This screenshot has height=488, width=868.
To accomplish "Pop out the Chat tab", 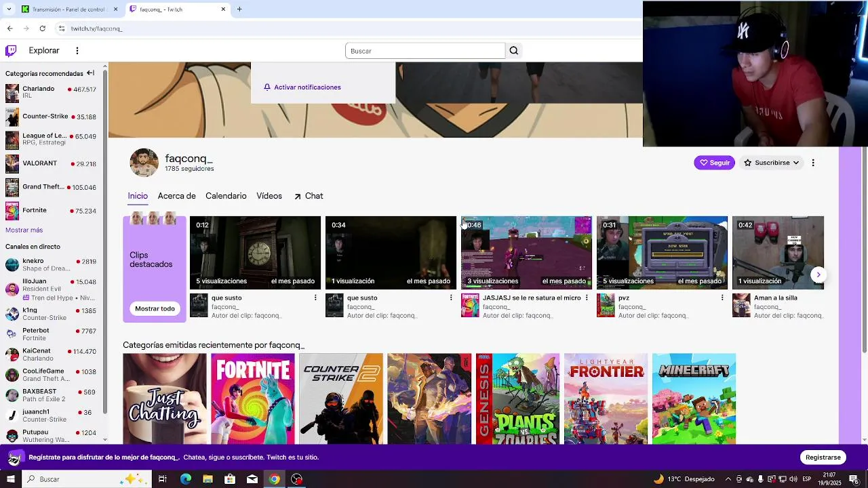I will pos(309,196).
